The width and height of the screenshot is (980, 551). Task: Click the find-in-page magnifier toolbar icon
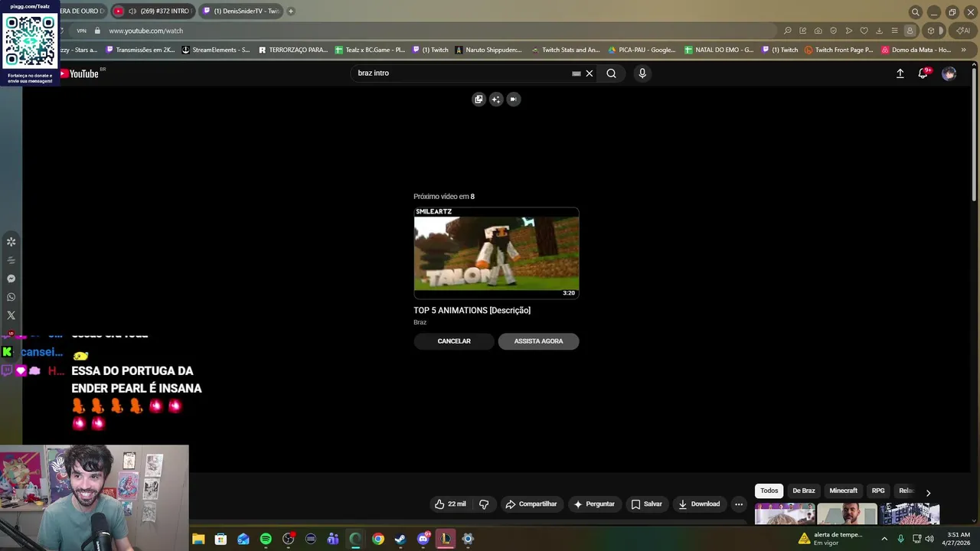788,31
